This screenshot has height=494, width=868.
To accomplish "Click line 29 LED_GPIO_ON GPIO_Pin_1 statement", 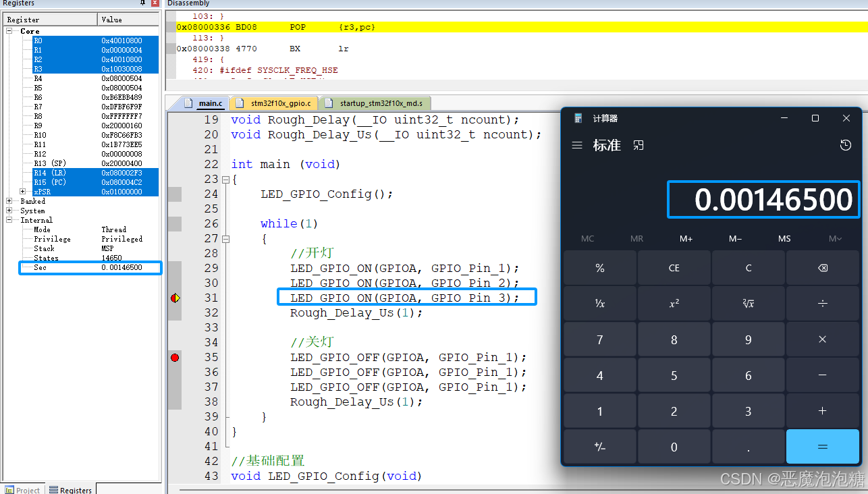I will click(x=405, y=268).
